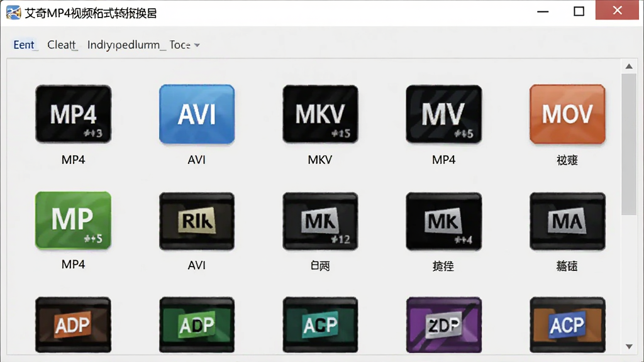Select the black MV icon with +5 badge
The image size is (644, 362).
[444, 114]
